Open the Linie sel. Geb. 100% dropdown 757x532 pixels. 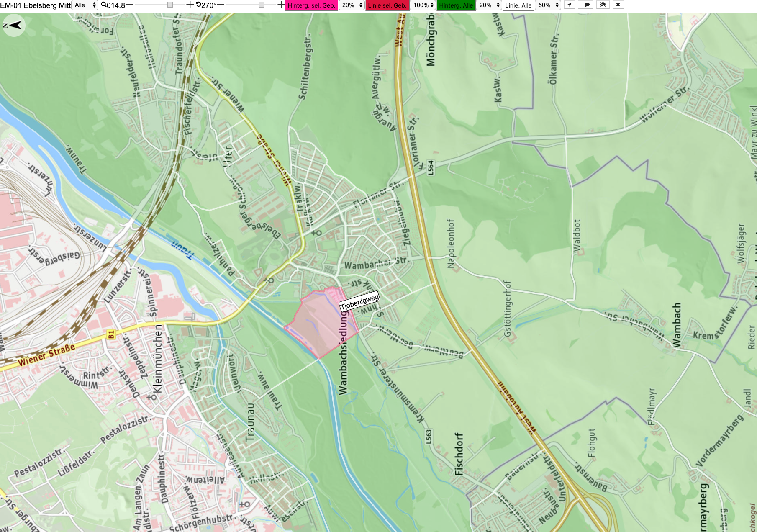(423, 5)
